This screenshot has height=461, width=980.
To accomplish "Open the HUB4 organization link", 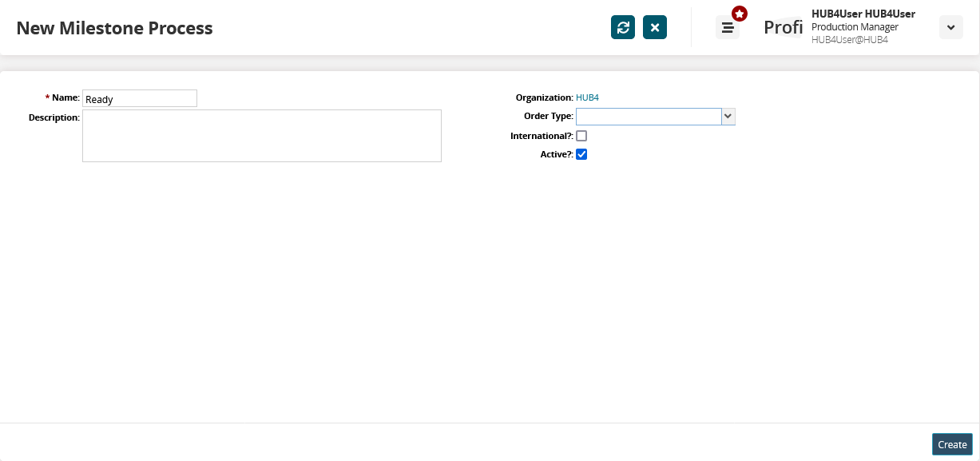I will tap(587, 97).
